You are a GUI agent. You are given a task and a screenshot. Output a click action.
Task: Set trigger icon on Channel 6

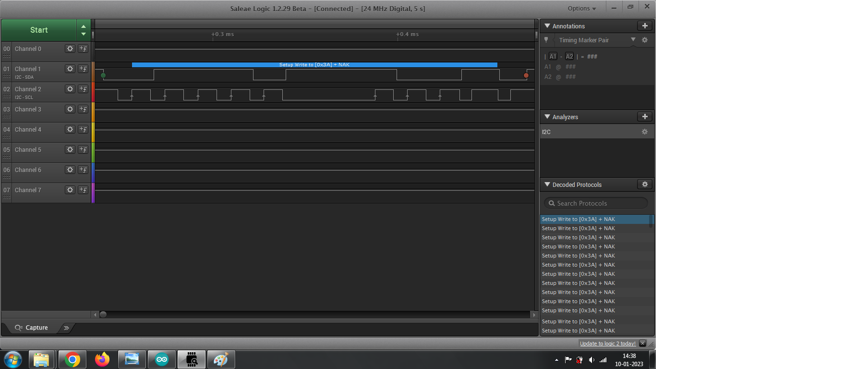tap(83, 170)
